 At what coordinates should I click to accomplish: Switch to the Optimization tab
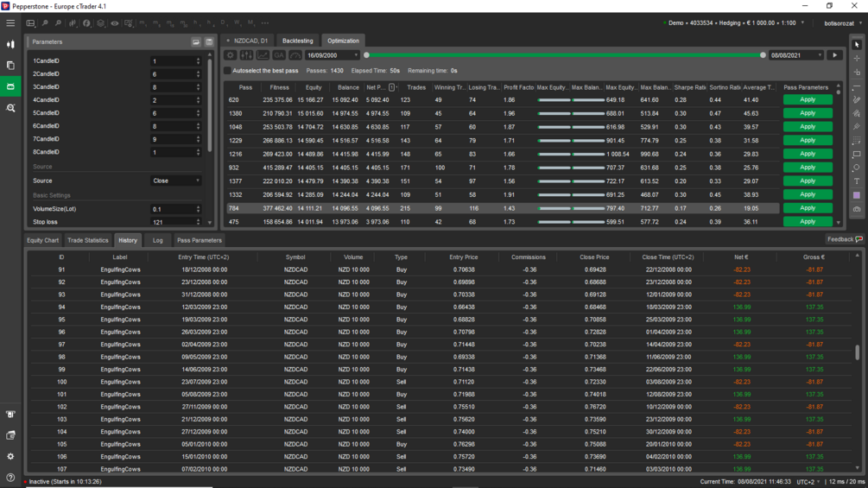point(343,41)
